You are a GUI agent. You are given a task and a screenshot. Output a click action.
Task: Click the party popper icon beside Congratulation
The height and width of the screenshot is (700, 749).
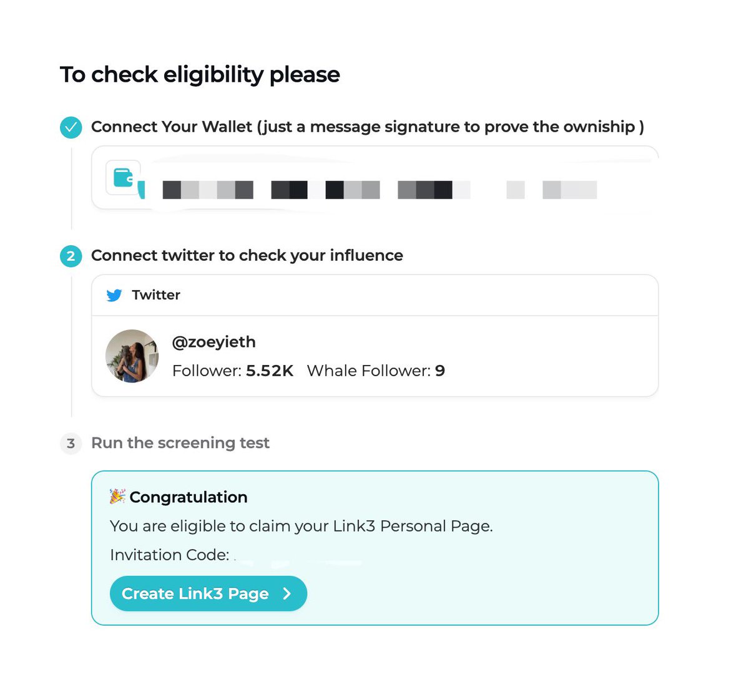click(x=117, y=497)
